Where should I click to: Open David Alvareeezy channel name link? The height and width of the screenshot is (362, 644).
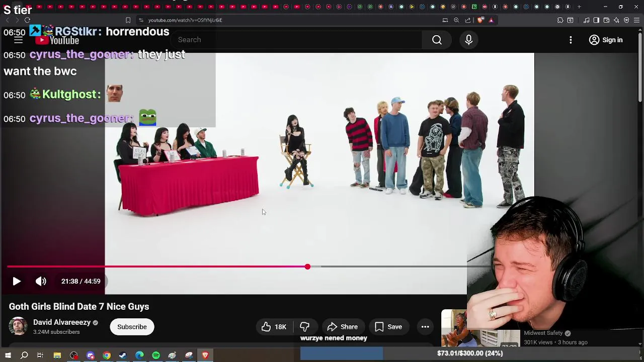pyautogui.click(x=62, y=322)
